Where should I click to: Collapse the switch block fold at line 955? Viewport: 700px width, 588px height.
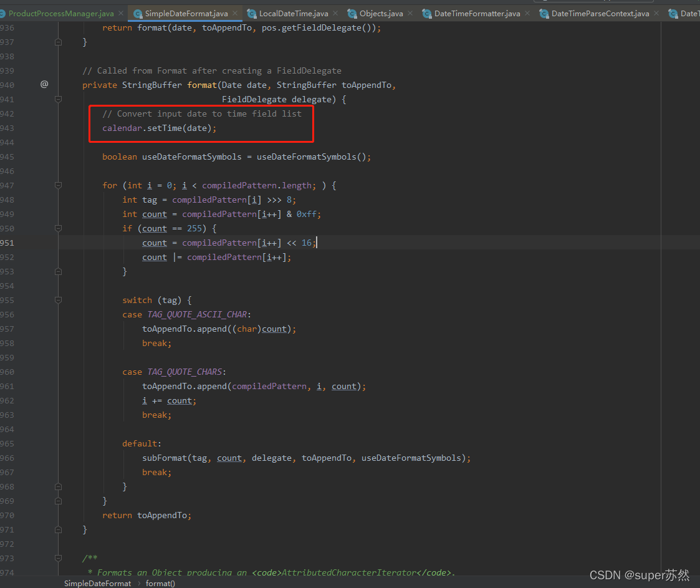(58, 300)
